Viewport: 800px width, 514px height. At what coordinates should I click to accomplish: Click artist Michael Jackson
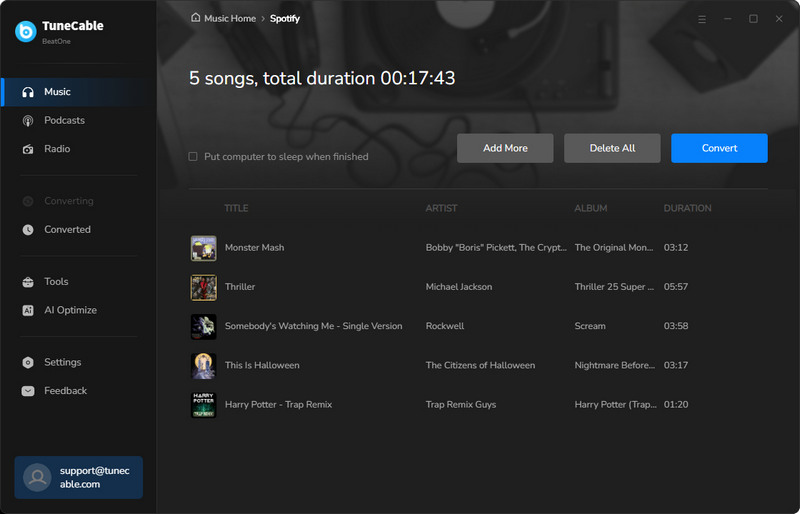point(459,287)
